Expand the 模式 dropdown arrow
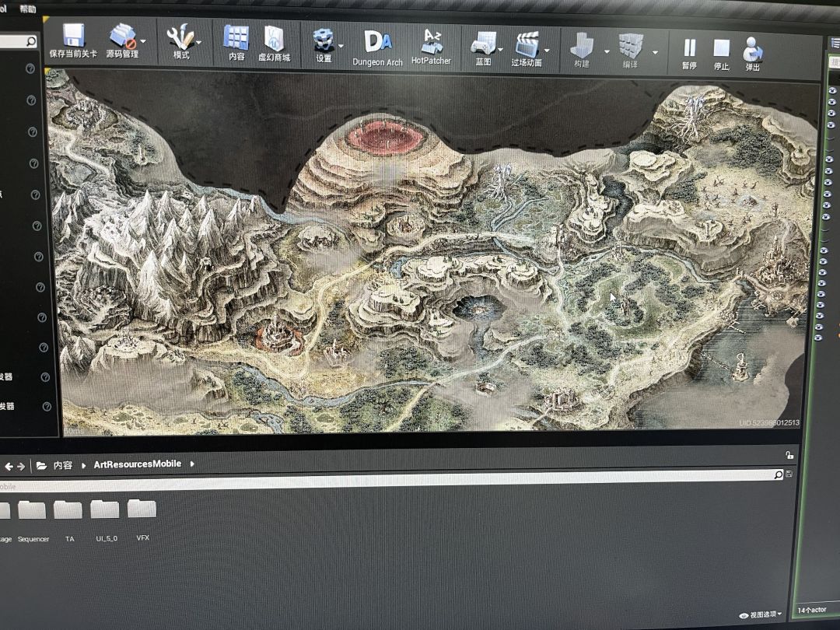The width and height of the screenshot is (840, 630). coord(199,42)
